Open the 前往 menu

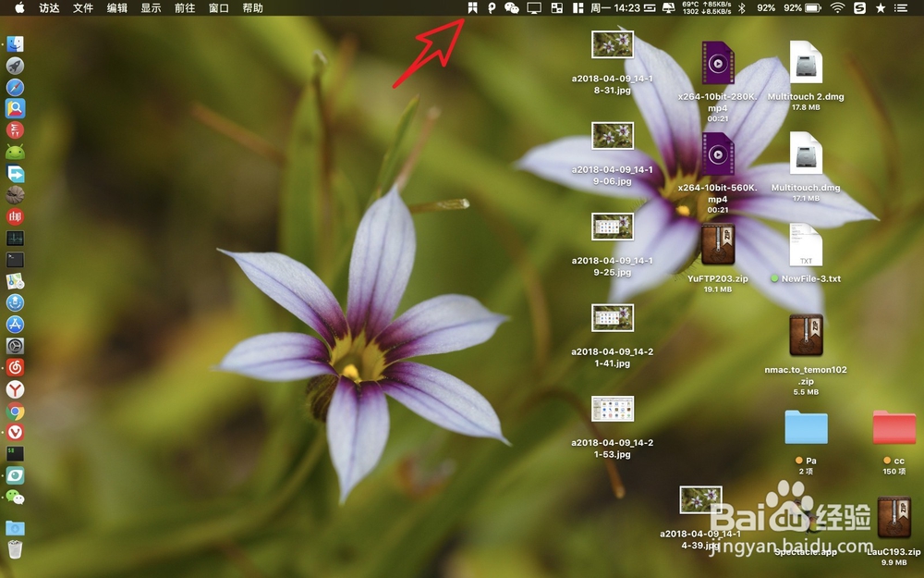tap(185, 7)
